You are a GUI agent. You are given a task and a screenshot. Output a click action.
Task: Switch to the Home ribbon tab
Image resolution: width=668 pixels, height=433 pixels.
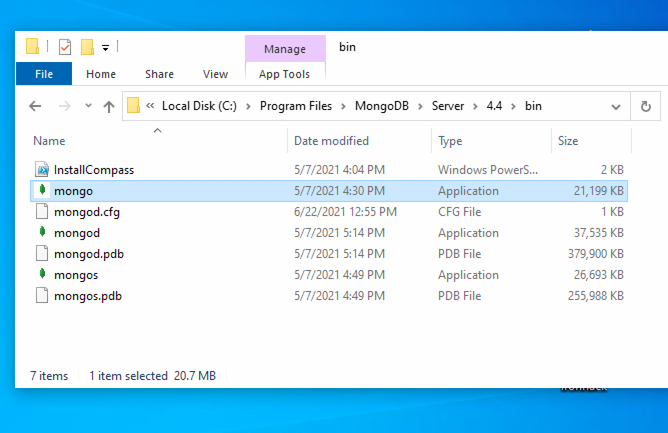101,74
